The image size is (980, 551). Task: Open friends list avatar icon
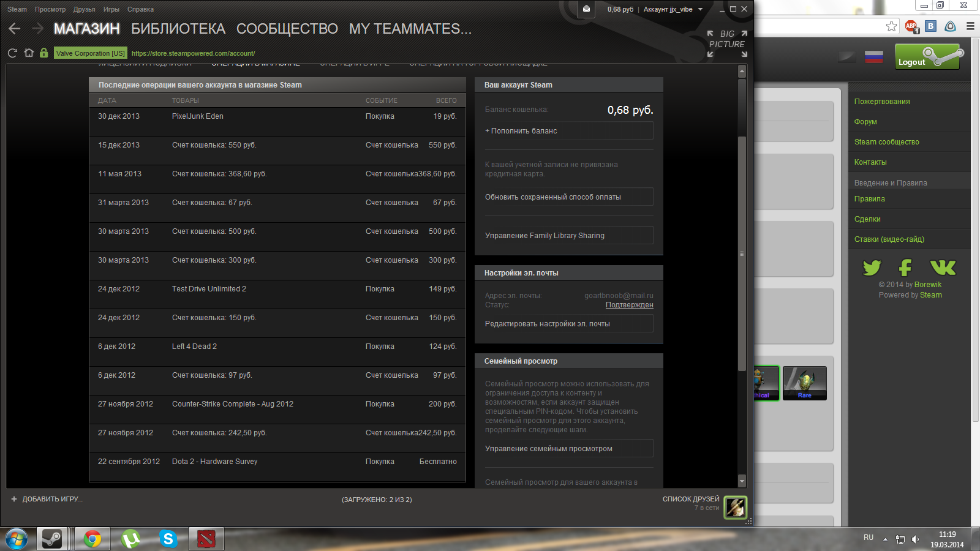click(x=736, y=507)
